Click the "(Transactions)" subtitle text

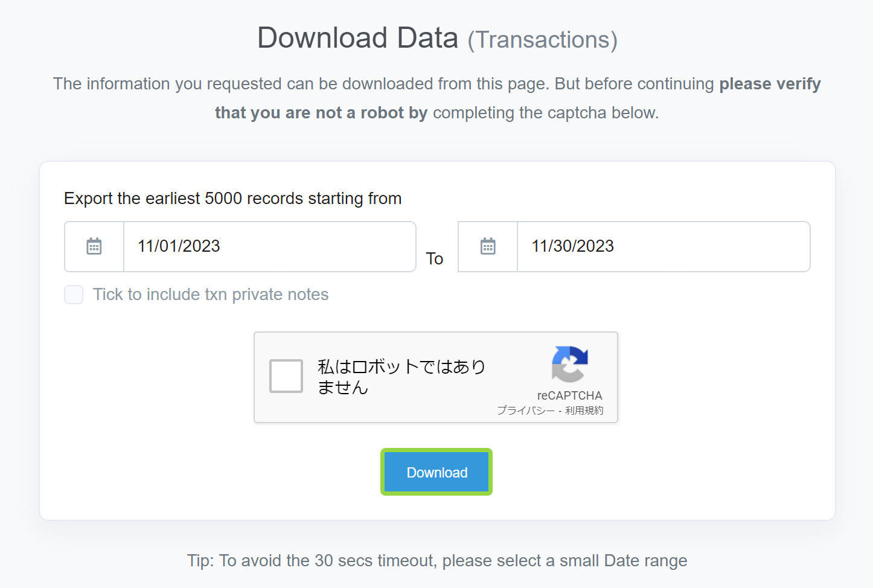tap(542, 40)
